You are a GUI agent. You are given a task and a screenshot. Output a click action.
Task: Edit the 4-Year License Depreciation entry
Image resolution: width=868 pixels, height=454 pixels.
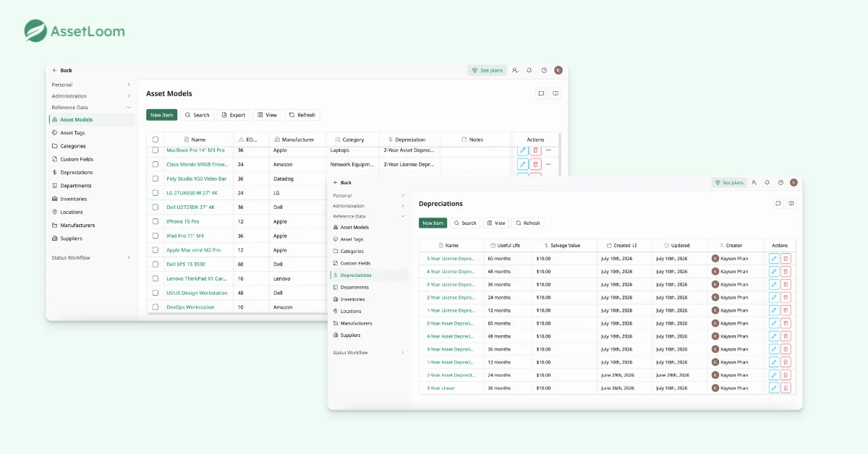774,271
